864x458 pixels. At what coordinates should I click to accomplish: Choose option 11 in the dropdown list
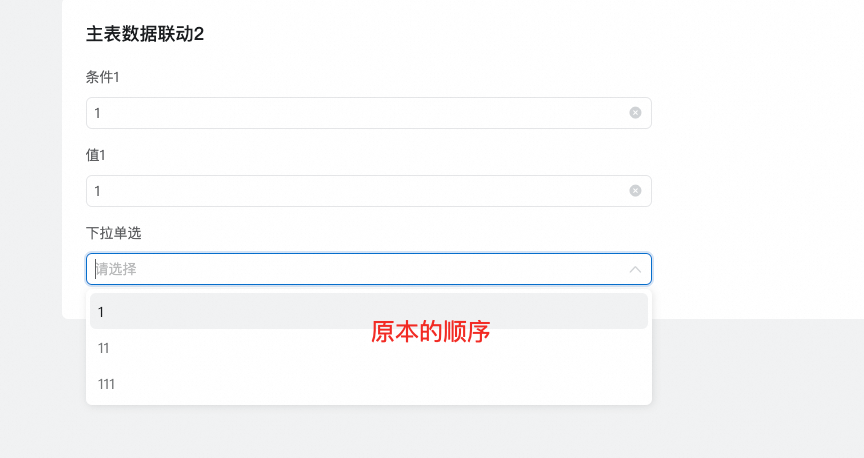click(x=104, y=348)
